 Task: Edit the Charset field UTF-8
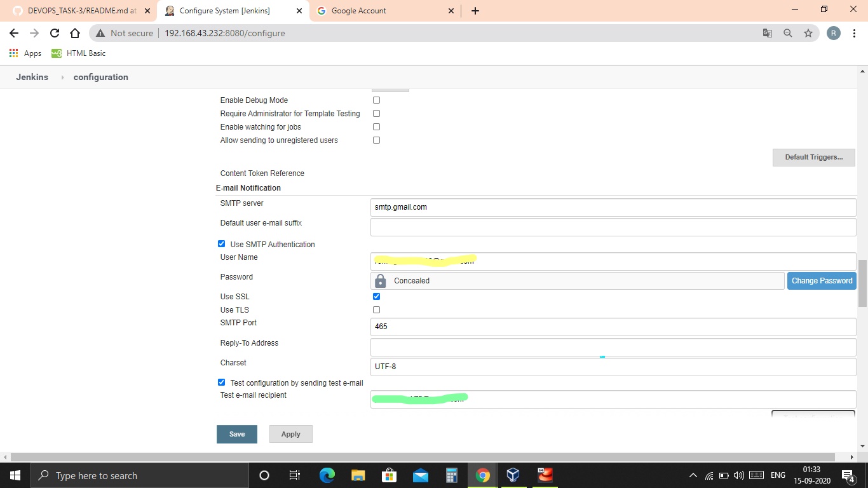613,367
